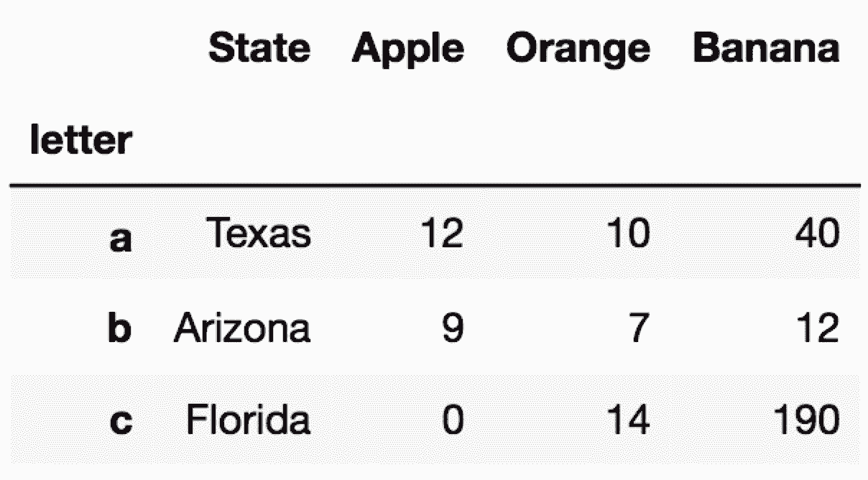This screenshot has width=868, height=480.
Task: Click Orange value 10 in Texas row
Action: [627, 234]
